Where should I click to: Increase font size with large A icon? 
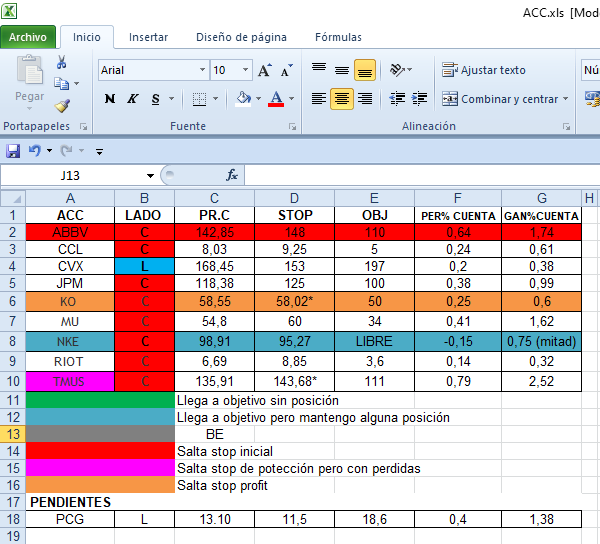pos(264,70)
